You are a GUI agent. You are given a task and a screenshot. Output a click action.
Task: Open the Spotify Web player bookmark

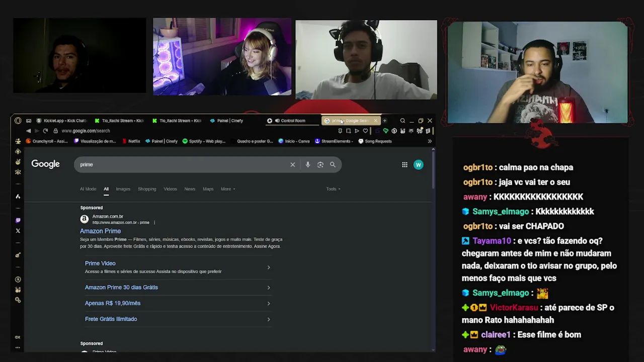pos(204,141)
